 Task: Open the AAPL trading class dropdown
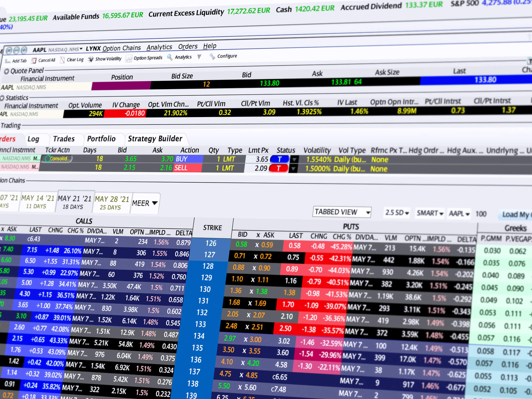pos(459,214)
